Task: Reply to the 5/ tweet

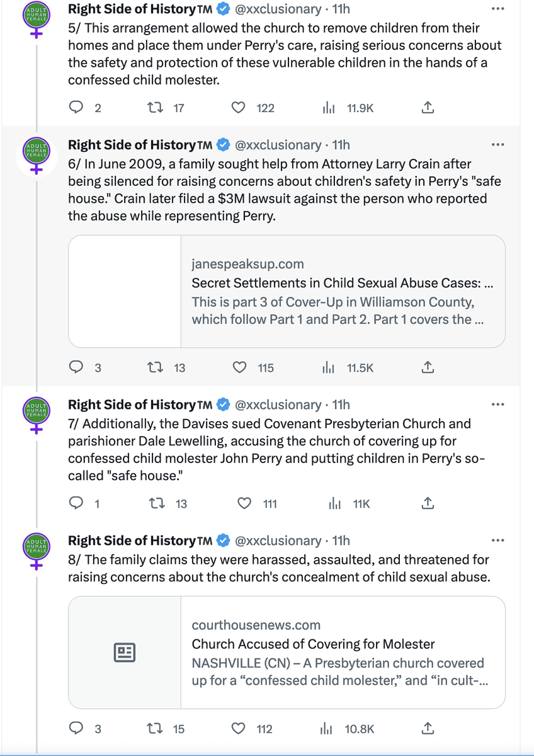Action: pos(76,108)
